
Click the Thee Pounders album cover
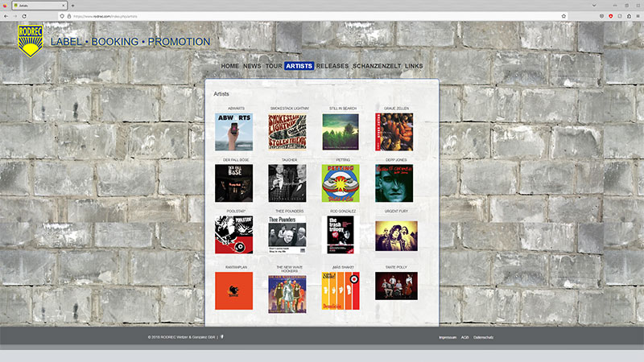click(287, 234)
